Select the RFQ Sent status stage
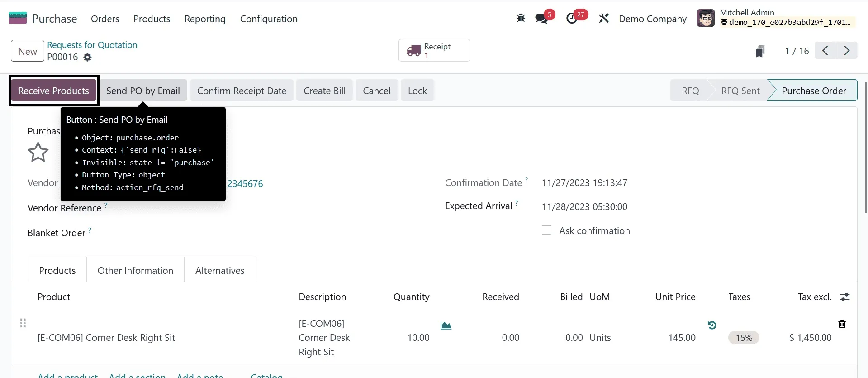This screenshot has height=378, width=868. tap(740, 91)
